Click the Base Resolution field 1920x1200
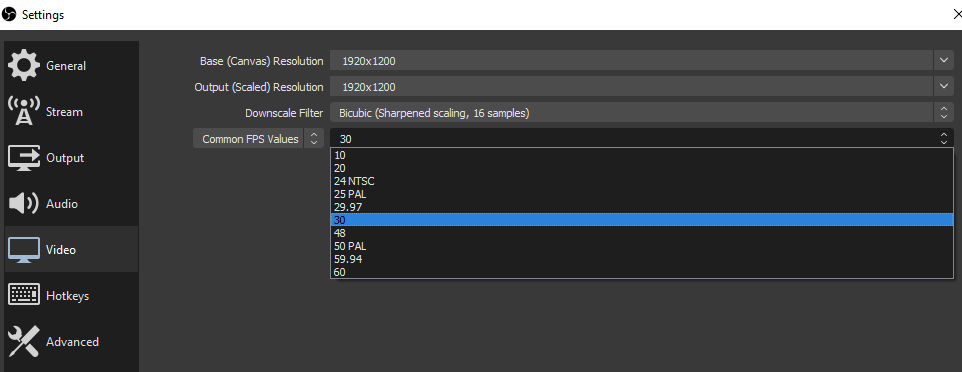Image resolution: width=962 pixels, height=372 pixels. (632, 61)
